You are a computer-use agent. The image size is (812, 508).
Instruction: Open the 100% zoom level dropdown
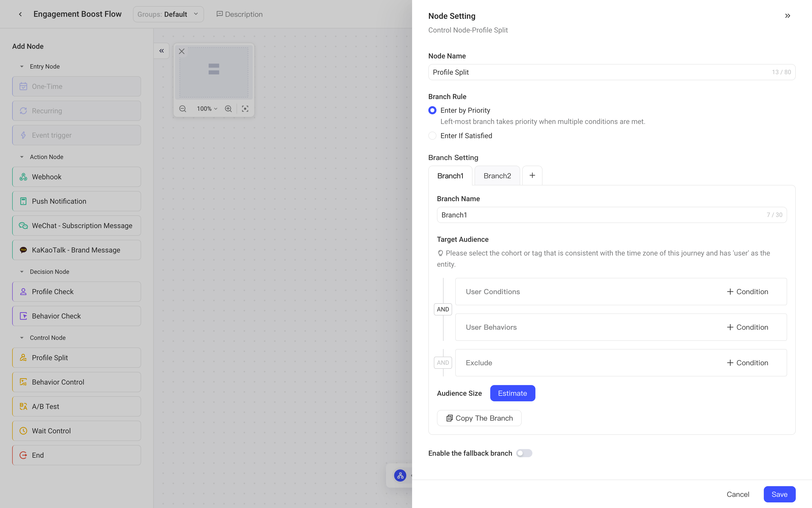tap(207, 108)
